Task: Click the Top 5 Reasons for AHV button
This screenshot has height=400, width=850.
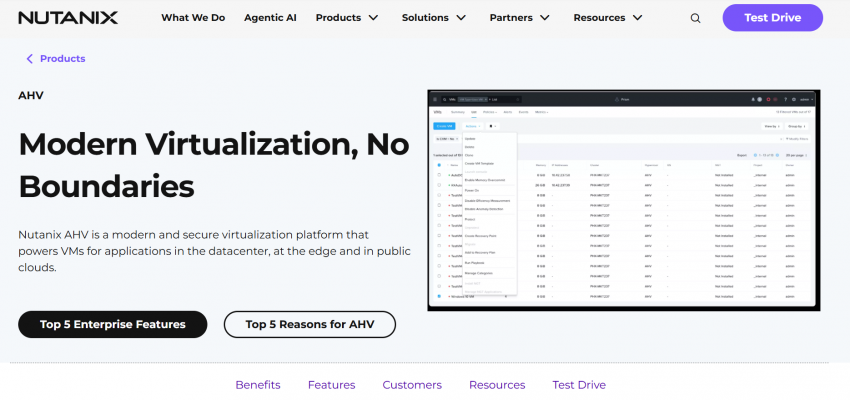Action: 310,325
